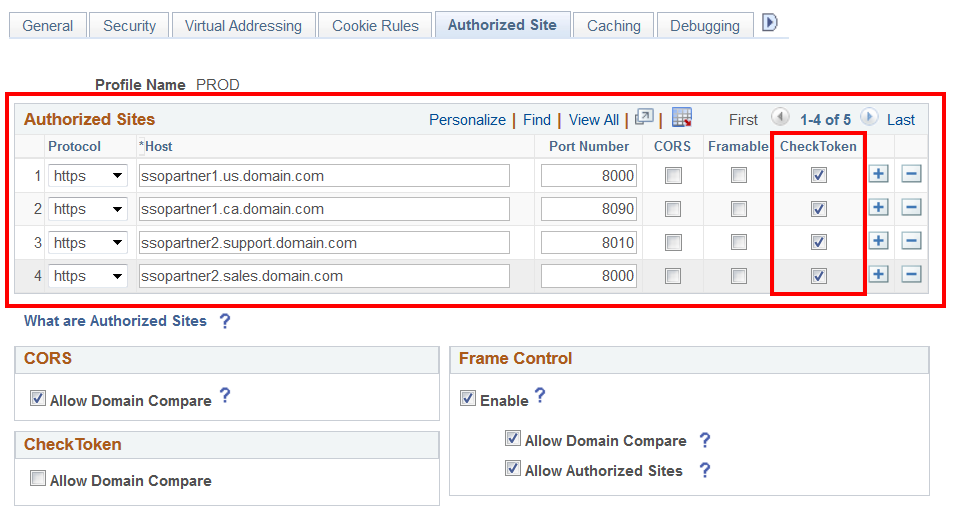The height and width of the screenshot is (510, 958).
Task: Delete the ssopartner2.sales.domain.com row
Action: [x=911, y=274]
